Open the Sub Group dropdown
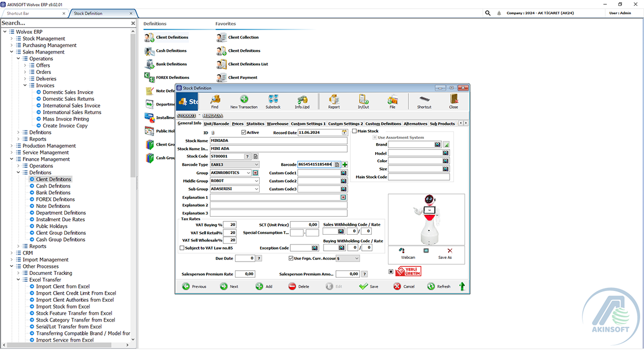The height and width of the screenshot is (350, 644). (x=257, y=189)
